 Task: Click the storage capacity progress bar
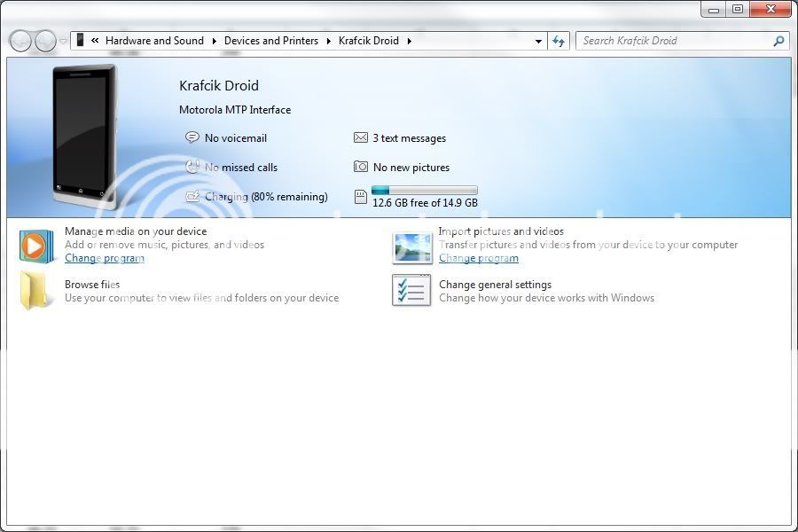(x=425, y=191)
